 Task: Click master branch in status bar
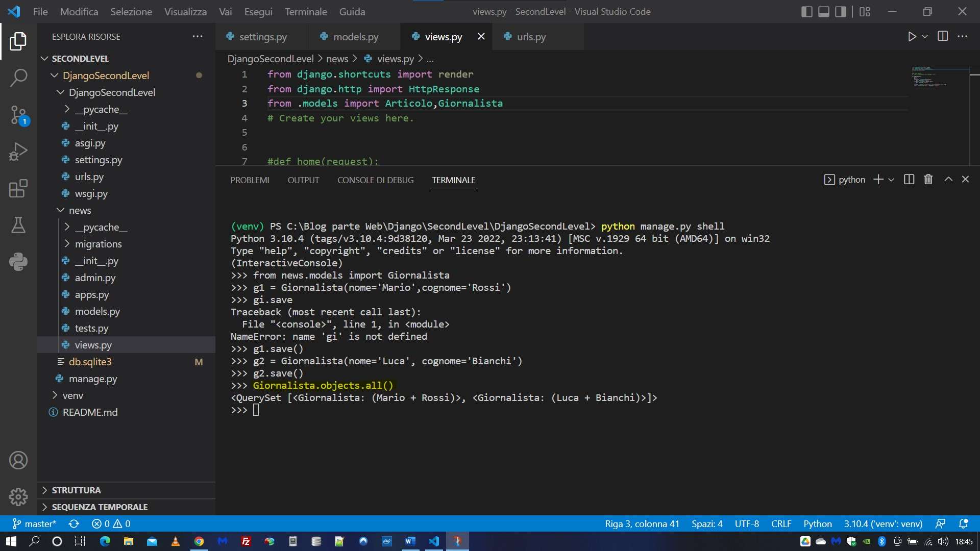[34, 524]
